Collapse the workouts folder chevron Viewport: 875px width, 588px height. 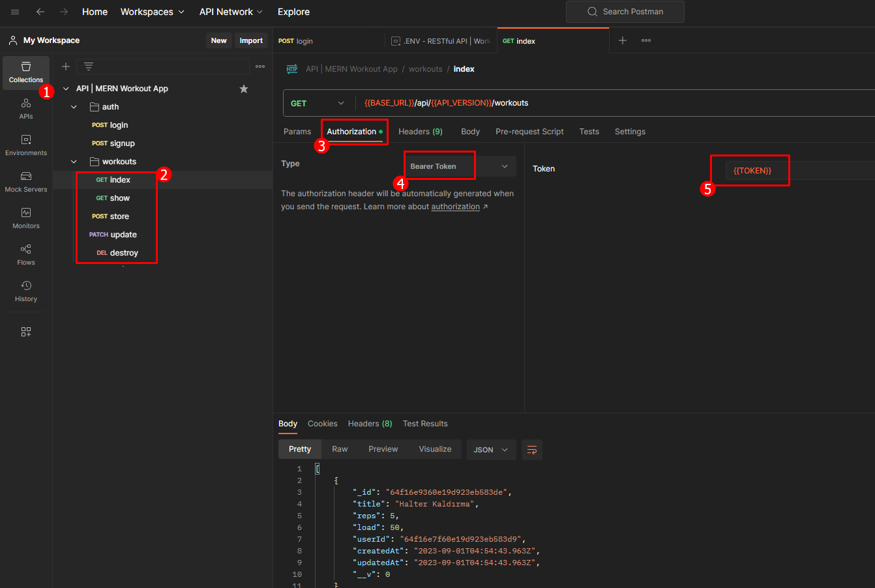tap(74, 162)
